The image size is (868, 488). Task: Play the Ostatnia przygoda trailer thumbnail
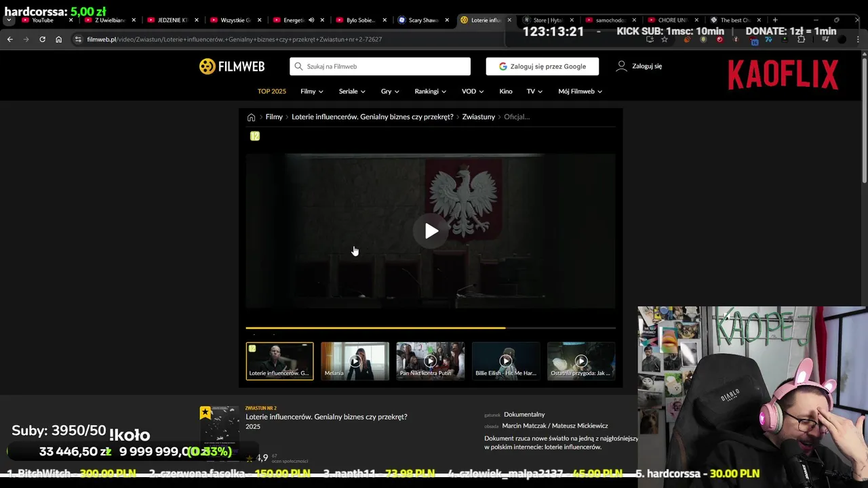pyautogui.click(x=581, y=361)
